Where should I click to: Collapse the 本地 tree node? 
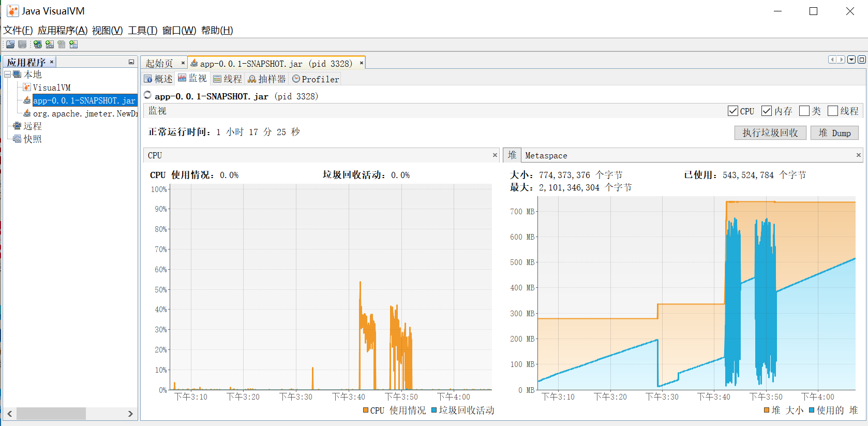(x=7, y=75)
